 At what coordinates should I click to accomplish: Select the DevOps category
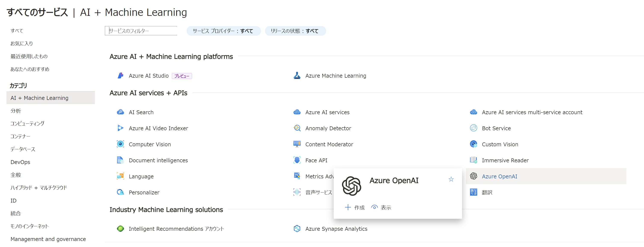pyautogui.click(x=20, y=162)
